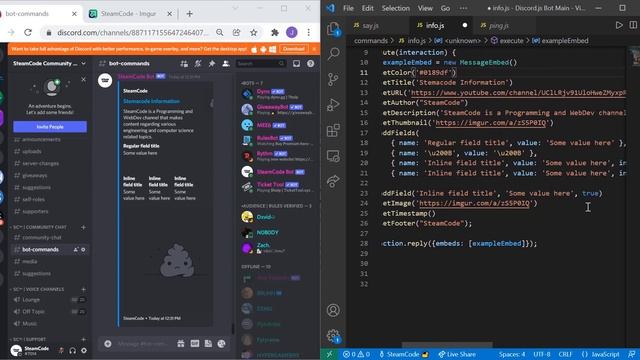Add channel to Voice Channels category
This screenshot has width=640, height=360.
[83, 289]
